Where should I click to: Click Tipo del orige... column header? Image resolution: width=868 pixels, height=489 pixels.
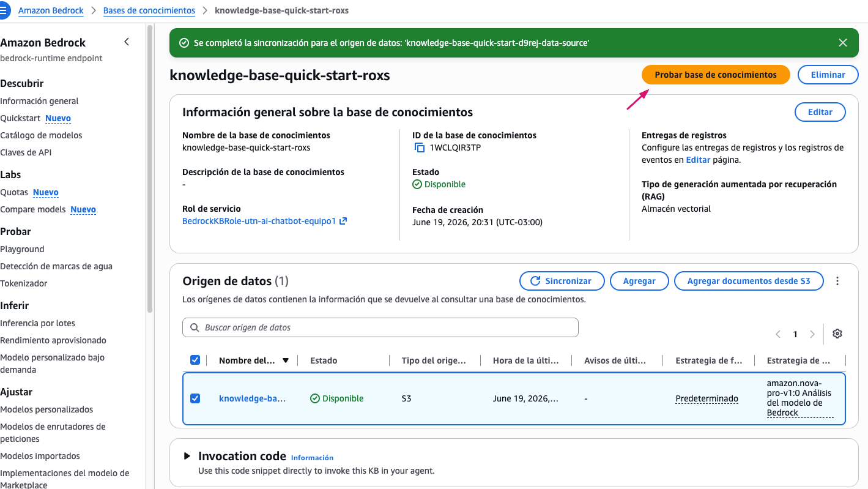click(434, 360)
